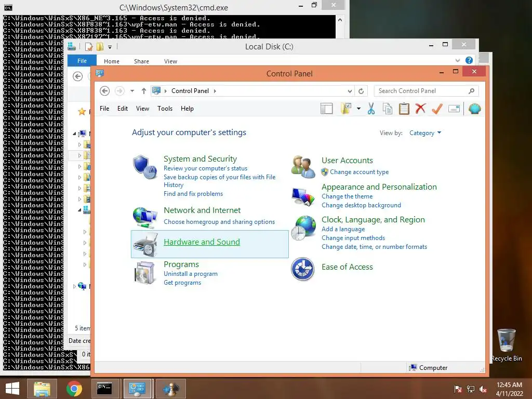Viewport: 532px width, 399px height.
Task: Click the back arrow in Local Disk window
Action: pyautogui.click(x=78, y=76)
